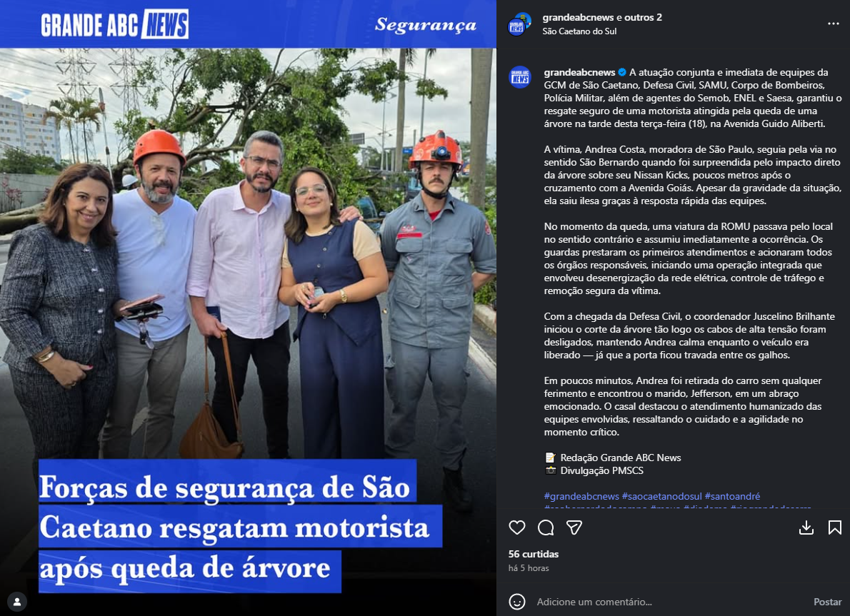Share post with paper plane icon
Screen dimensions: 850x616
tap(574, 527)
